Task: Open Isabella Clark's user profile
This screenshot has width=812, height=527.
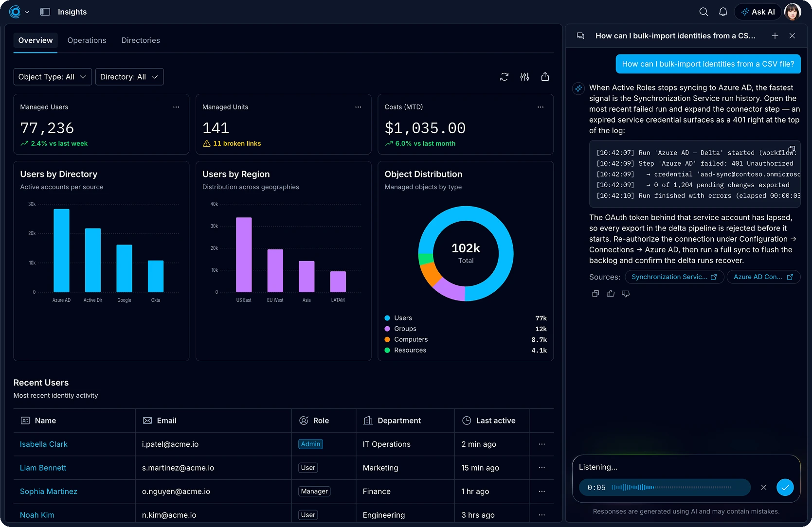Action: pos(44,444)
